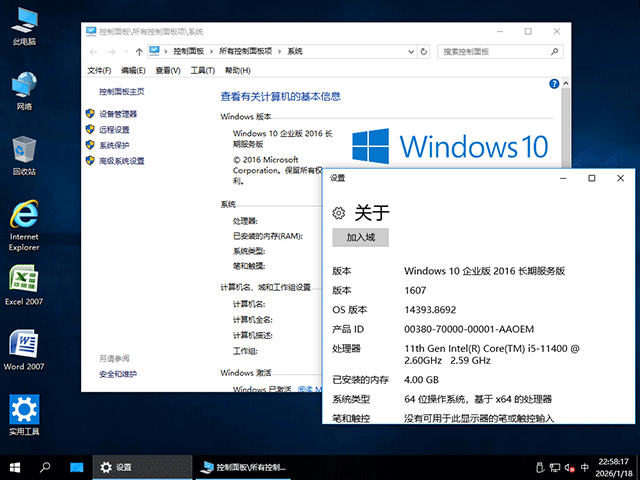The image size is (640, 480).
Task: Switch to 控制面板 taskbar button
Action: (243, 467)
